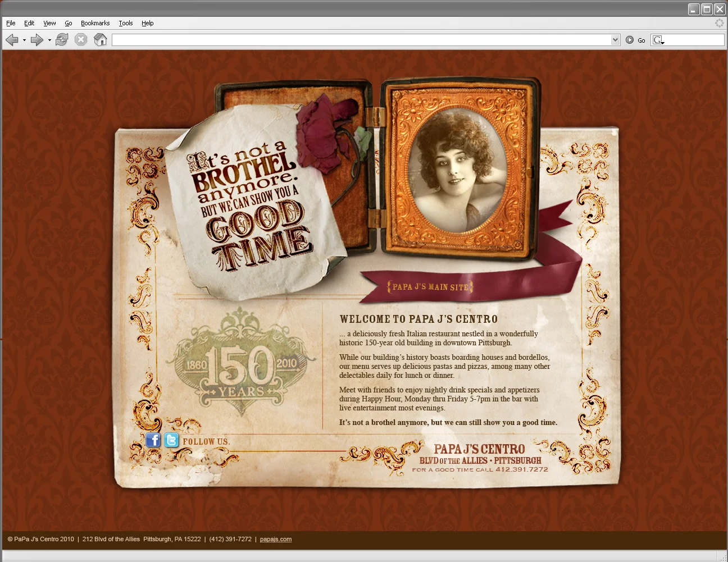This screenshot has height=562, width=728.
Task: Click the Twitter icon
Action: (x=171, y=440)
